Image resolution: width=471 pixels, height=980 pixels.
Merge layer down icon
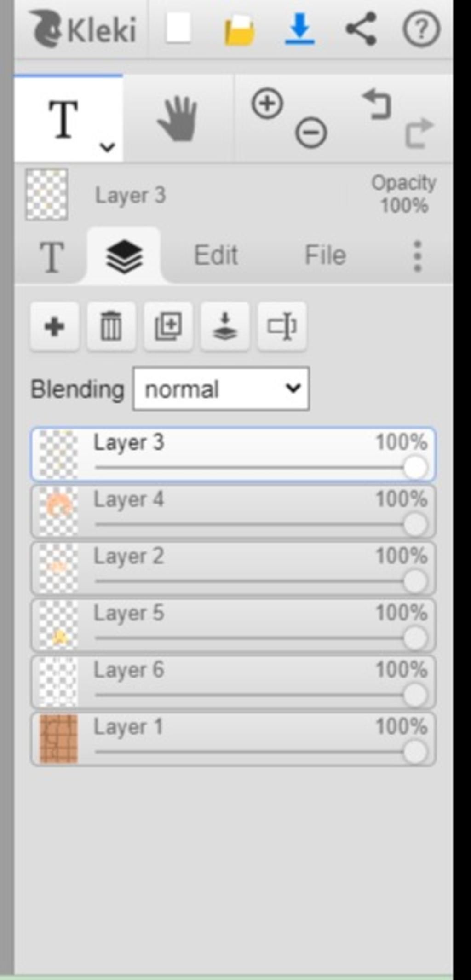[225, 327]
